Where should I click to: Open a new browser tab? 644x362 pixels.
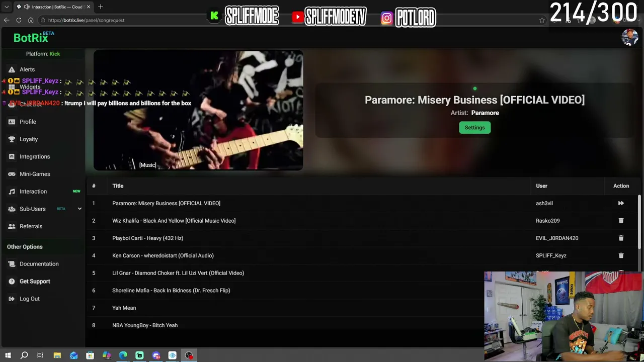(x=101, y=7)
